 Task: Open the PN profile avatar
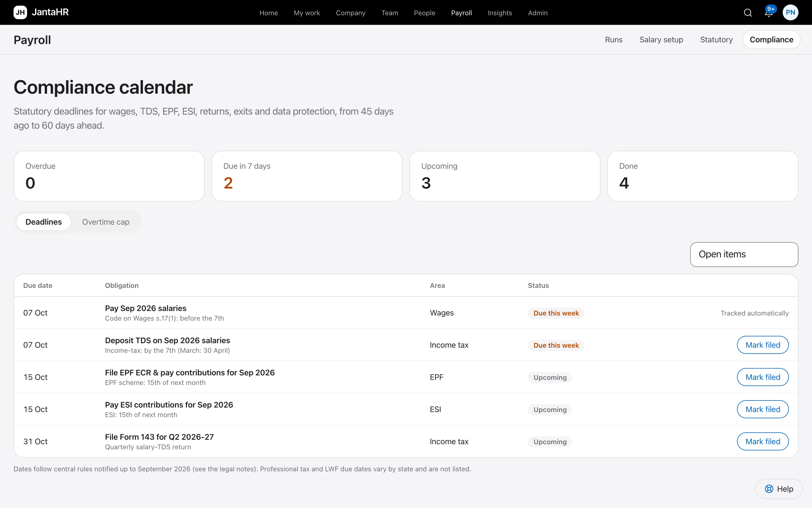791,12
